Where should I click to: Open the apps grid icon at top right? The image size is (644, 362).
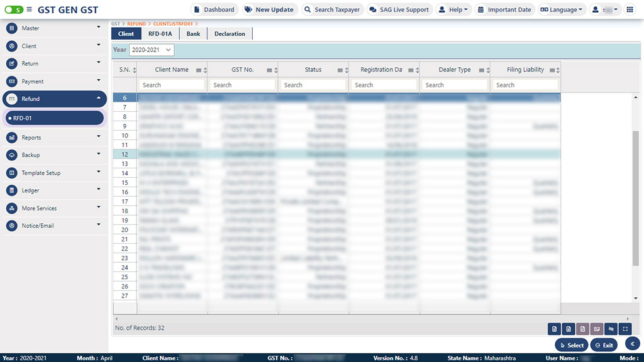(630, 10)
